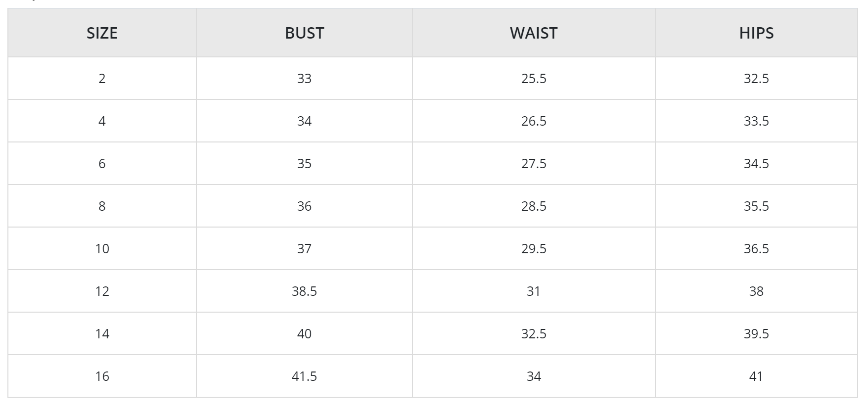This screenshot has width=868, height=418.
Task: Click the waist value 27.5 cell
Action: pos(533,164)
